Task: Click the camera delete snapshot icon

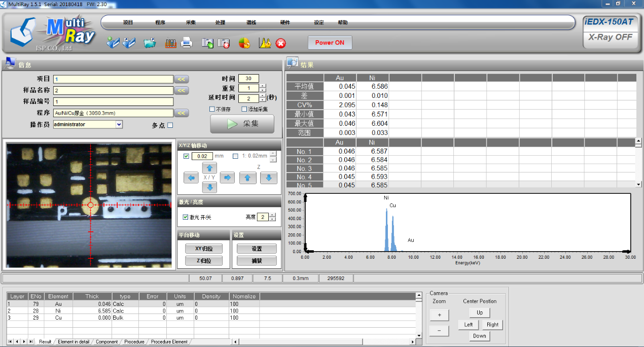Action: point(224,43)
